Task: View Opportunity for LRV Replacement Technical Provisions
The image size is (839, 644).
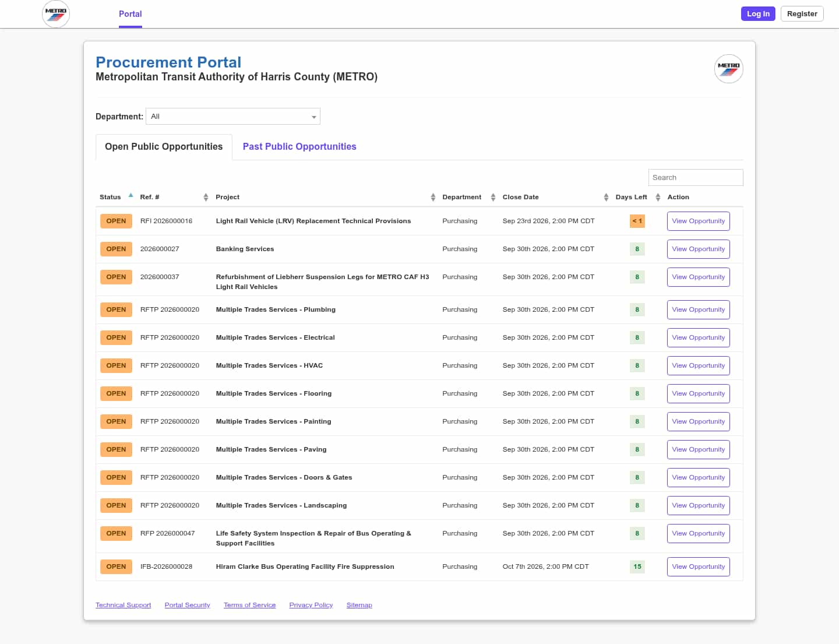Action: [699, 221]
